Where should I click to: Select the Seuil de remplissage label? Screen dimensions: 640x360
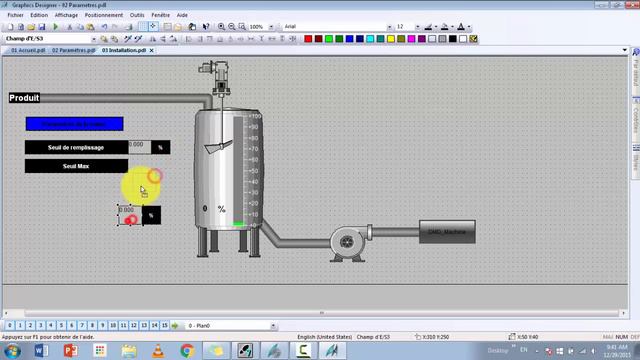click(76, 147)
